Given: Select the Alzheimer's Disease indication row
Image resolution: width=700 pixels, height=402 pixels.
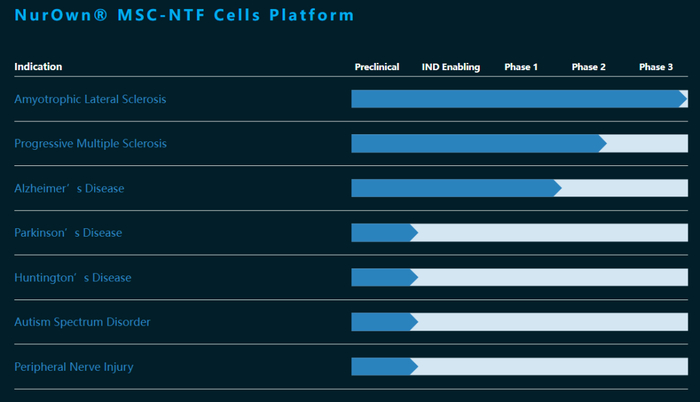Looking at the screenshot, I should pos(69,188).
